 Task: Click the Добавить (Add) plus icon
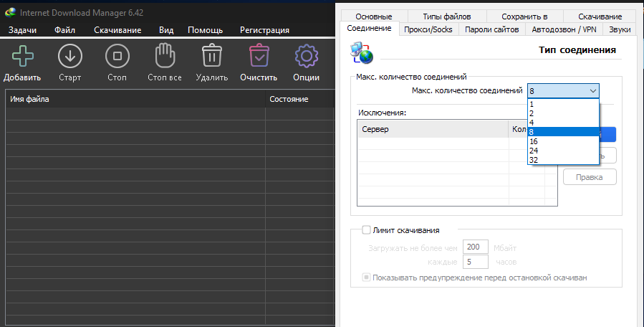pos(21,56)
